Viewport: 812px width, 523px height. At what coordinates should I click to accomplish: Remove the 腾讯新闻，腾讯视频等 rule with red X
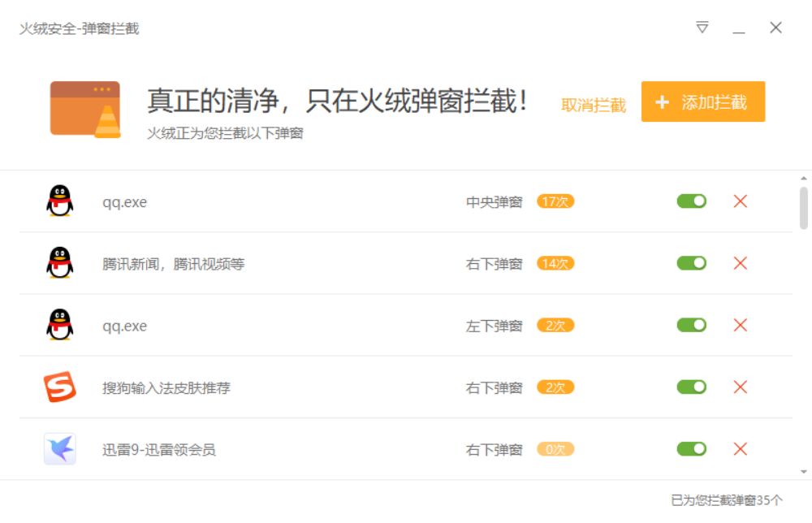click(741, 263)
